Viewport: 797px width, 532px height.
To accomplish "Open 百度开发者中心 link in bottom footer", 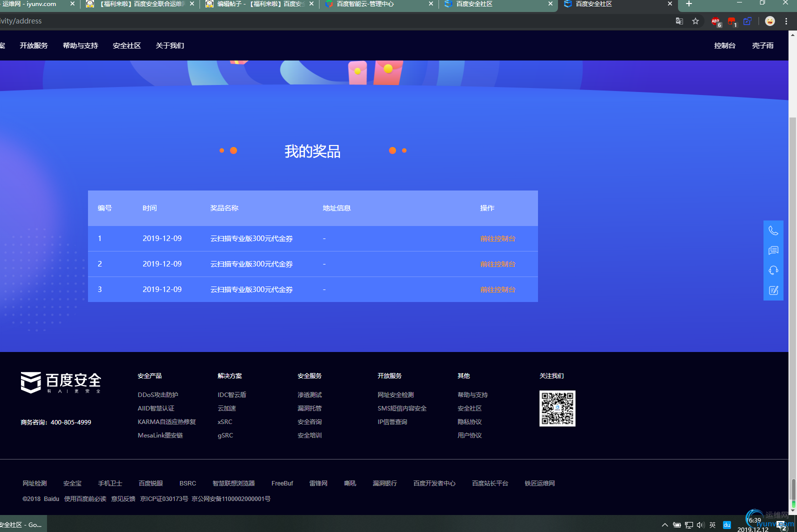I will point(434,483).
